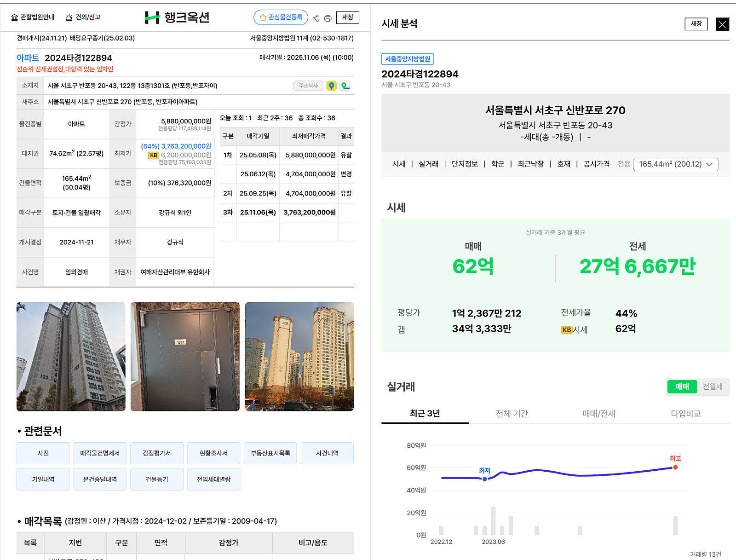Select the 타입비교 tab

pos(685,414)
